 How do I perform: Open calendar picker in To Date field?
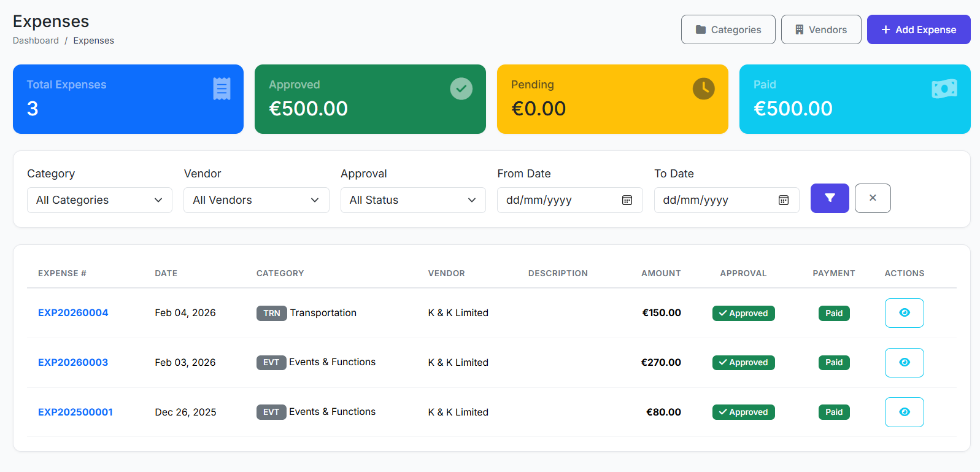click(783, 200)
